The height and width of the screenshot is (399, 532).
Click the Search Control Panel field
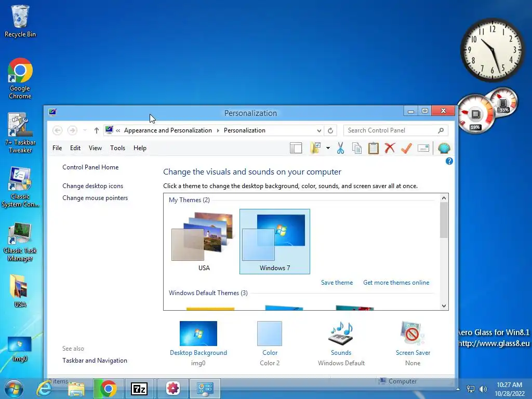coord(395,130)
